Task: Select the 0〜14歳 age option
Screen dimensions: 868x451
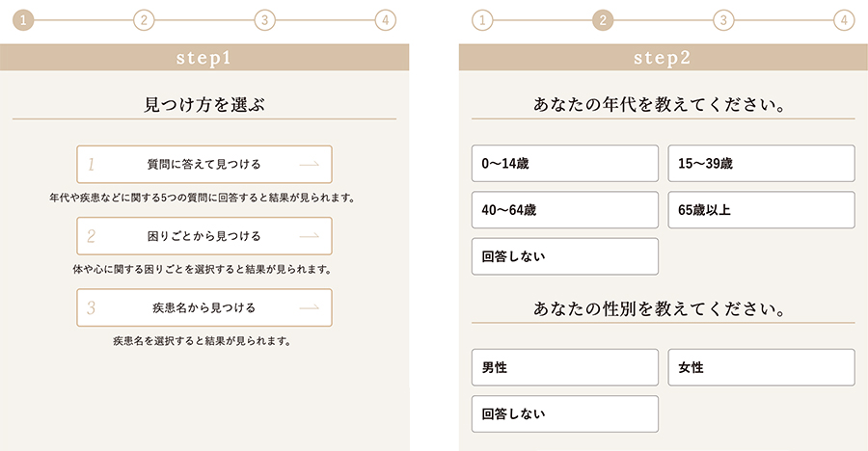Action: pyautogui.click(x=565, y=164)
